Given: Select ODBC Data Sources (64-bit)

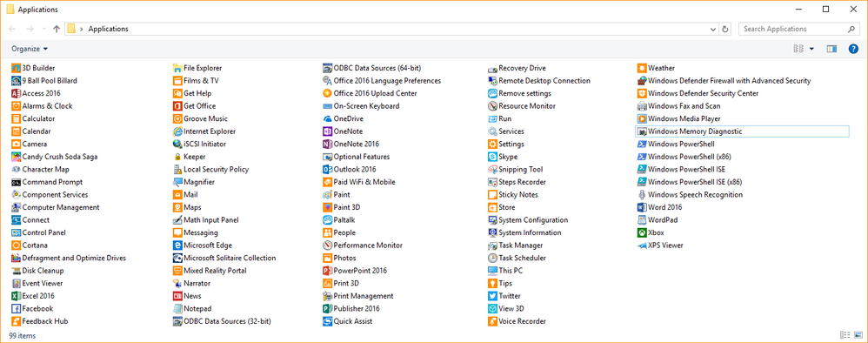Looking at the screenshot, I should (x=372, y=68).
